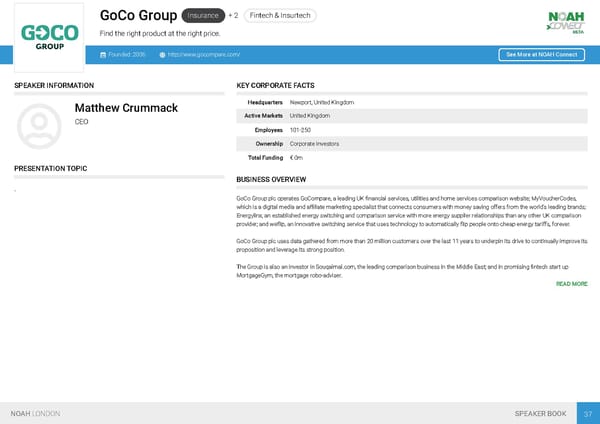Viewport: 600px width, 424px height.
Task: Select the Insurance category tag
Action: (203, 16)
